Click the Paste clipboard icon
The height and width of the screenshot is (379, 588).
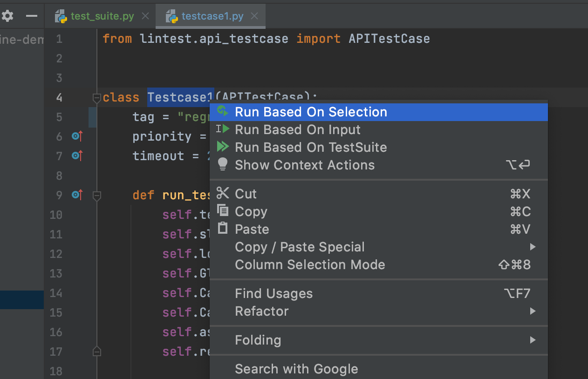click(223, 229)
